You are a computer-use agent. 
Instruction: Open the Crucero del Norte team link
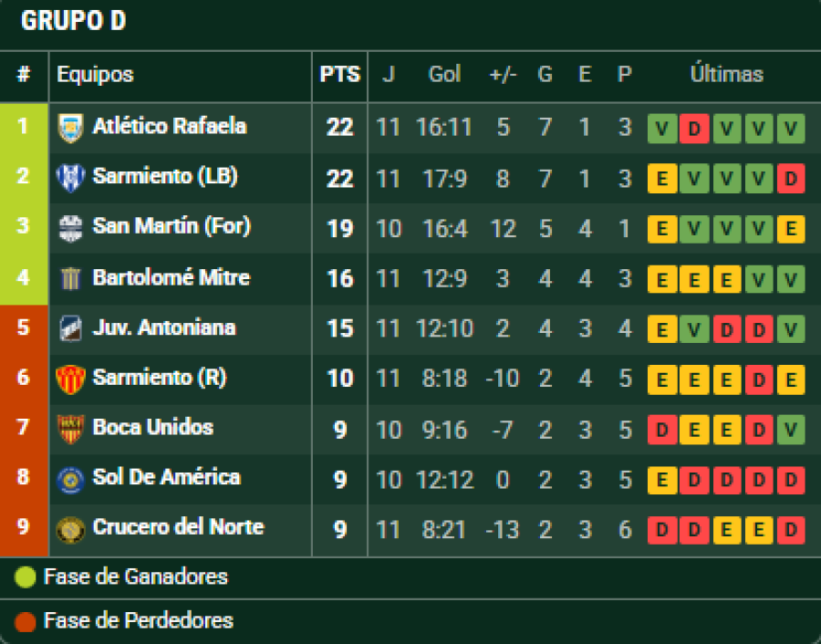pyautogui.click(x=178, y=527)
